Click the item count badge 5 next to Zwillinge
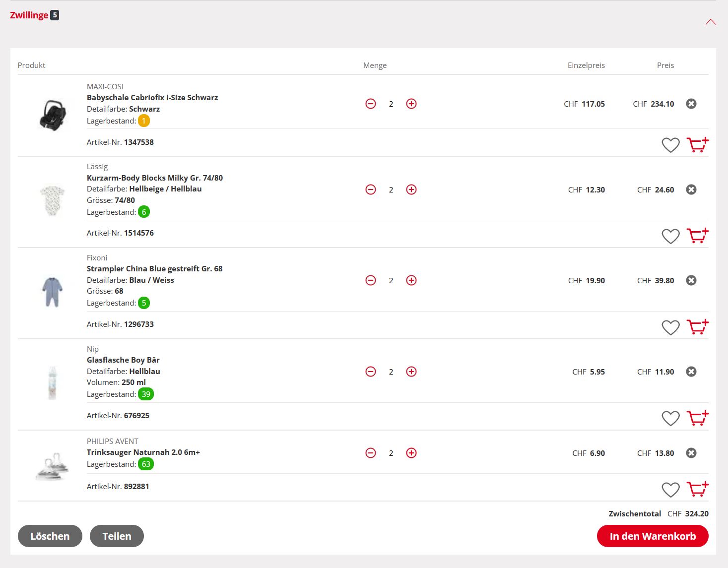Viewport: 728px width, 568px height. click(x=55, y=15)
